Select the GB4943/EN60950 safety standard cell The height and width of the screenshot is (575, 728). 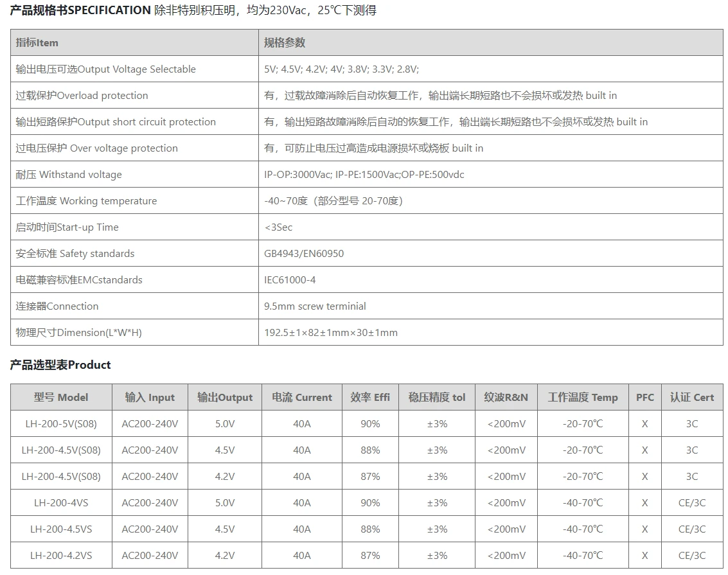coord(303,253)
